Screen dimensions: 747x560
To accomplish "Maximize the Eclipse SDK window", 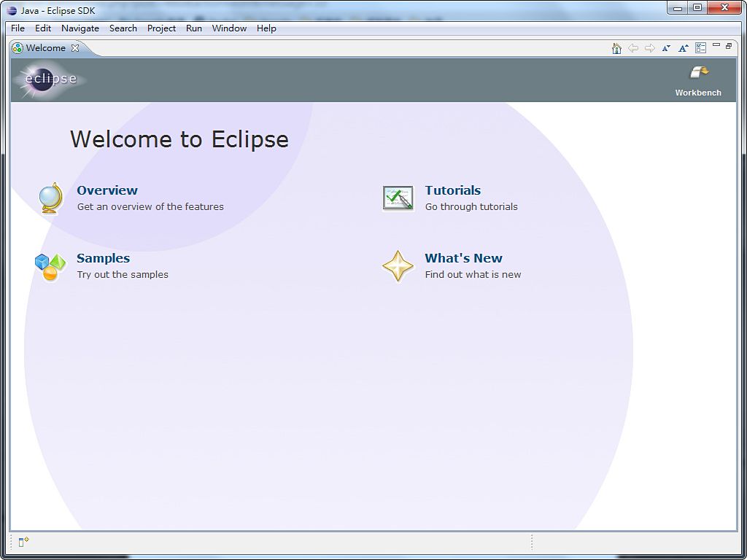I will 697,7.
